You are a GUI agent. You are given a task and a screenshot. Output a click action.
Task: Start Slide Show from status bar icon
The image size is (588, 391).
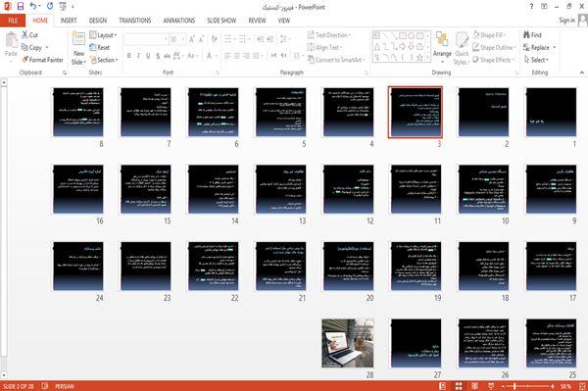491,386
